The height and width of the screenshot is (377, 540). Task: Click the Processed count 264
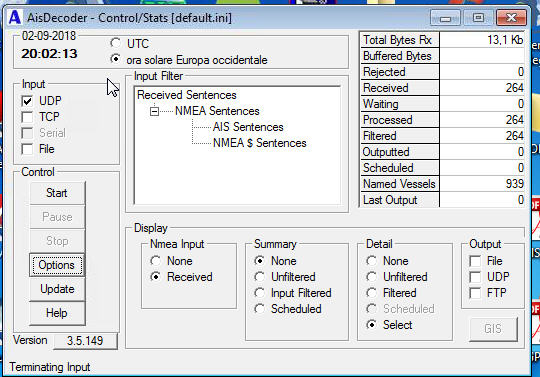(x=482, y=120)
